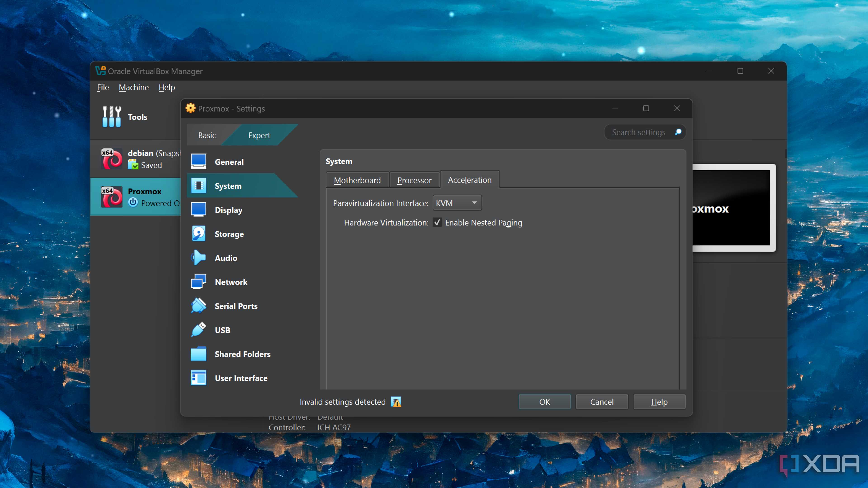The height and width of the screenshot is (488, 868).
Task: Click the Cancel button
Action: (x=602, y=402)
